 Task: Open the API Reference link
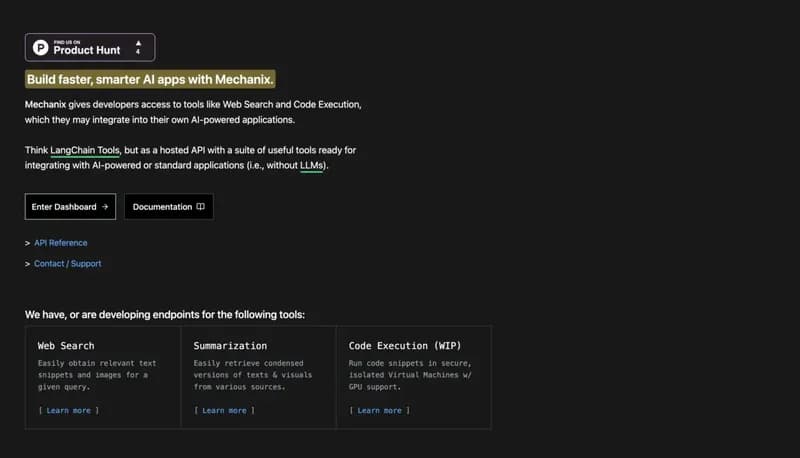point(61,243)
